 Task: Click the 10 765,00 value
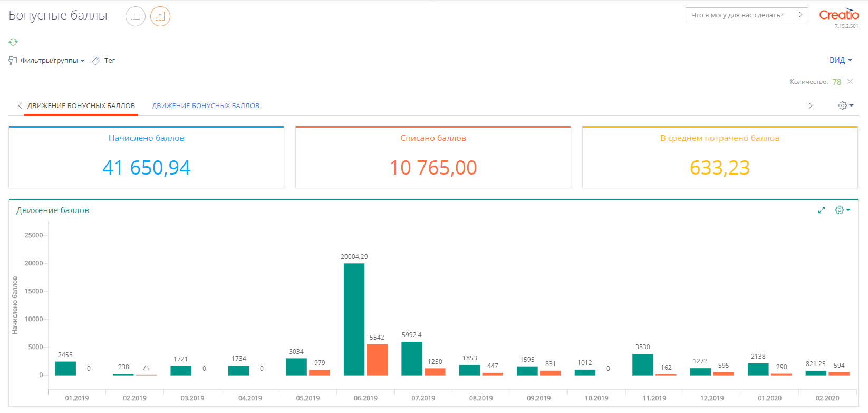(x=433, y=168)
